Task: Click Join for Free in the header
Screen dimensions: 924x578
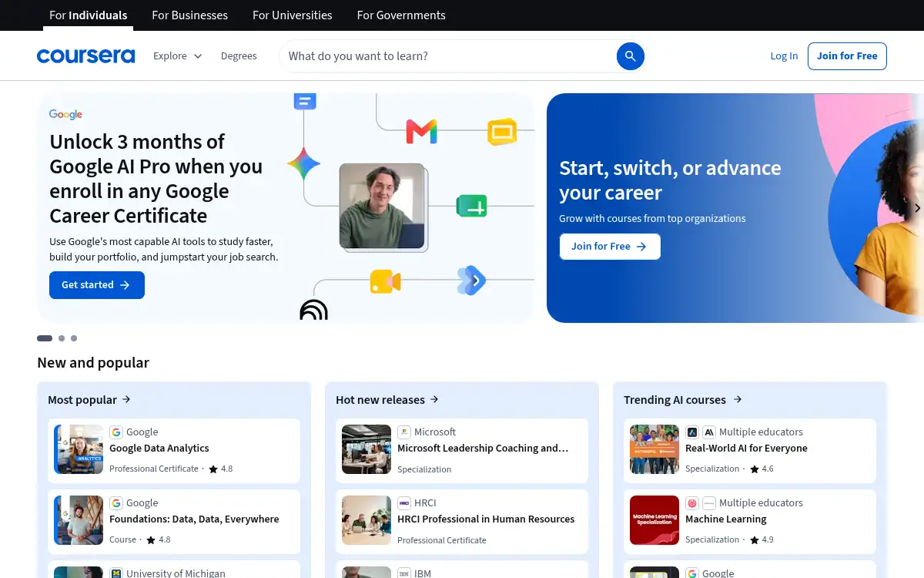Action: [x=847, y=56]
